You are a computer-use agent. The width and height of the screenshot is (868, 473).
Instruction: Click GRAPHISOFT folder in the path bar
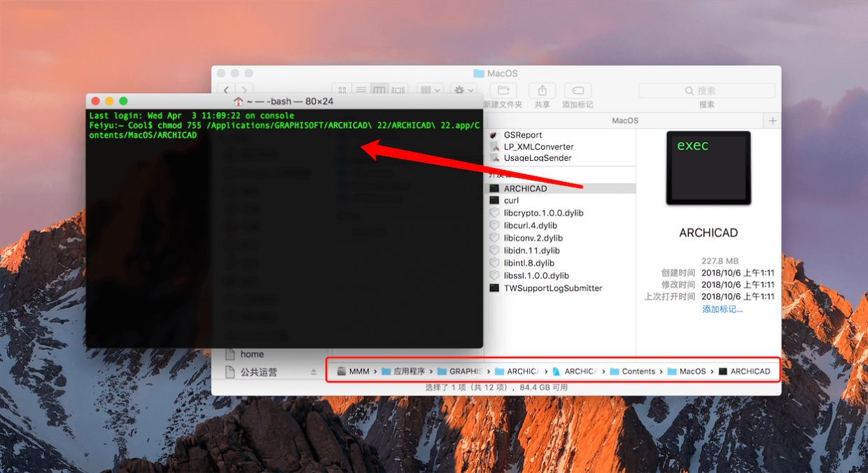pyautogui.click(x=460, y=372)
